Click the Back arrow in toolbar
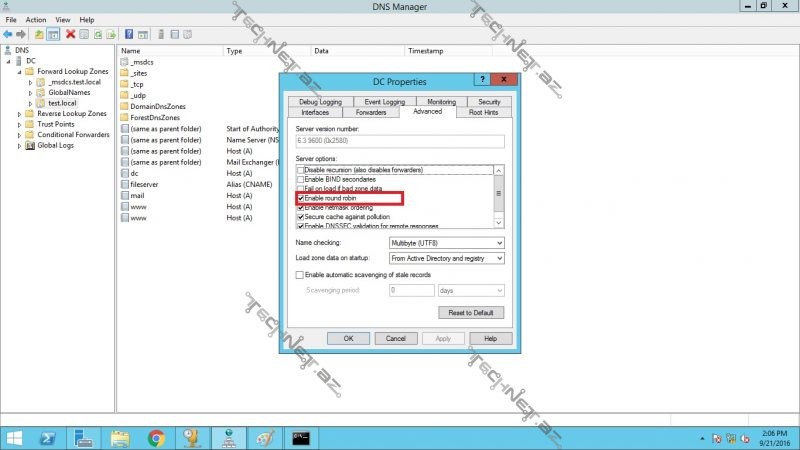 (x=8, y=34)
